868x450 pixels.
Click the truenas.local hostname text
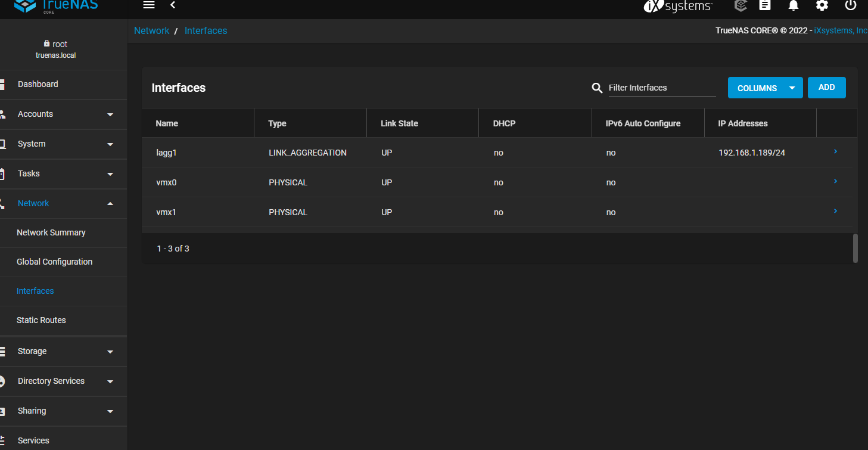[x=55, y=55]
